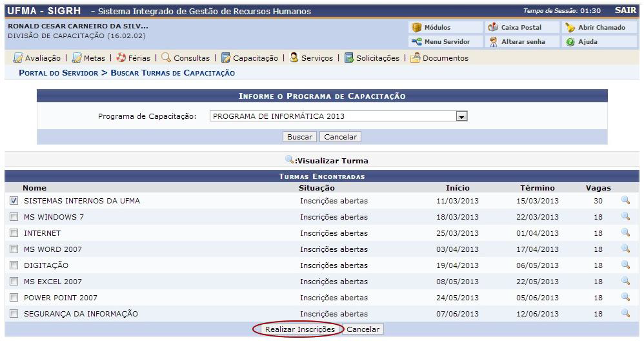Click the Buscar button
This screenshot has height=341, width=644.
pos(299,137)
